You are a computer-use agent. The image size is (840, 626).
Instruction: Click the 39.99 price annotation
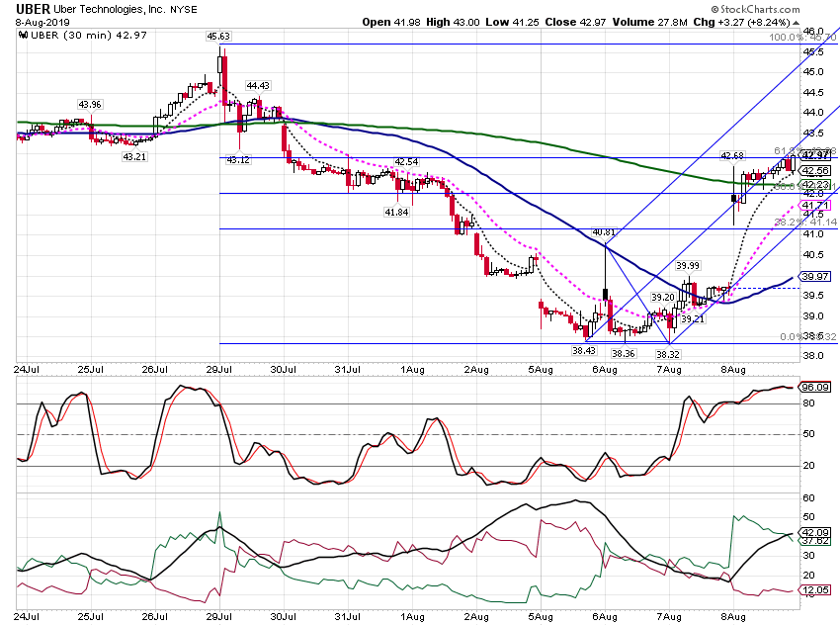point(688,266)
